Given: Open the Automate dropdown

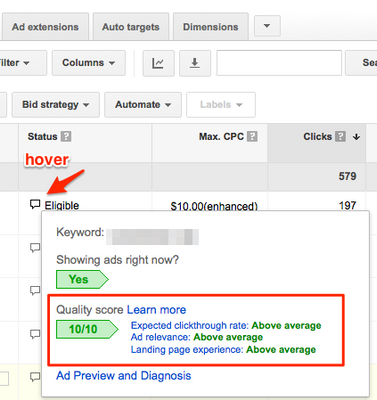Looking at the screenshot, I should (143, 105).
